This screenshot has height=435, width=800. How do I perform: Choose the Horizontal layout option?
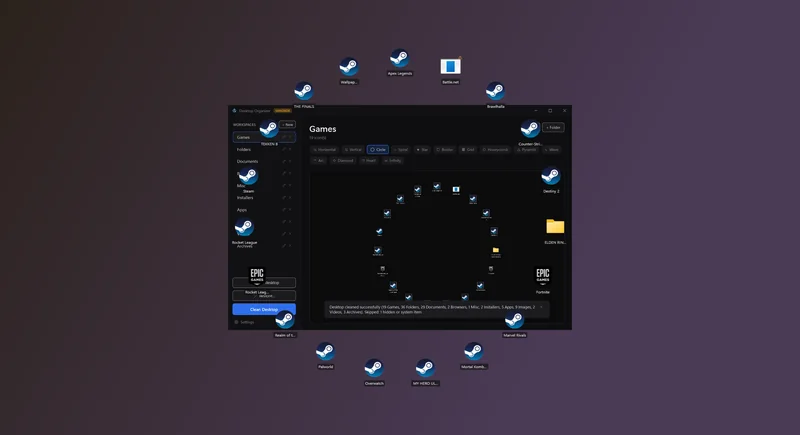325,149
